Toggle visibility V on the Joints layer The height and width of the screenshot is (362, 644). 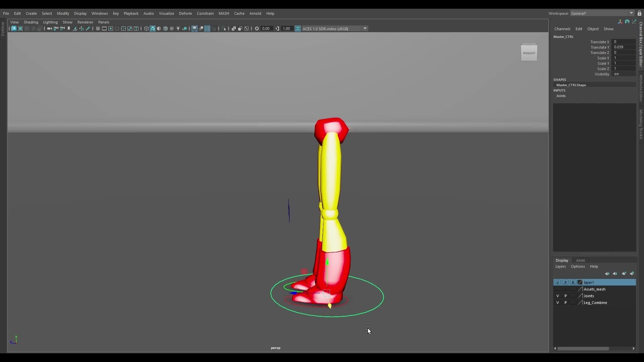[x=558, y=296]
